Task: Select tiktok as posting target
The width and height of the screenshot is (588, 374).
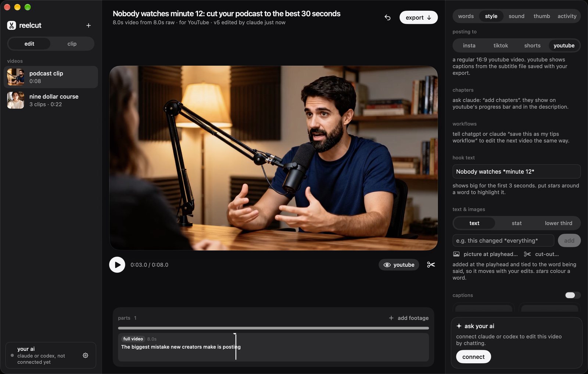Action: [501, 46]
